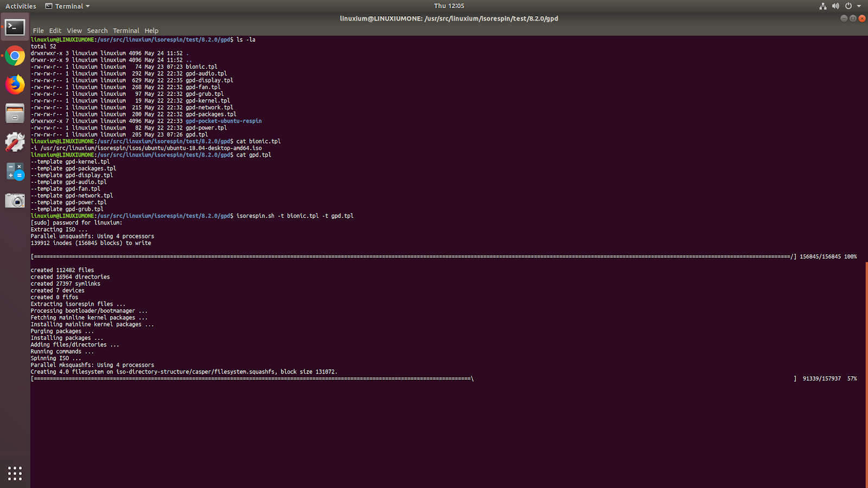The height and width of the screenshot is (488, 868).
Task: Open Firefox from the dock
Action: [x=15, y=85]
